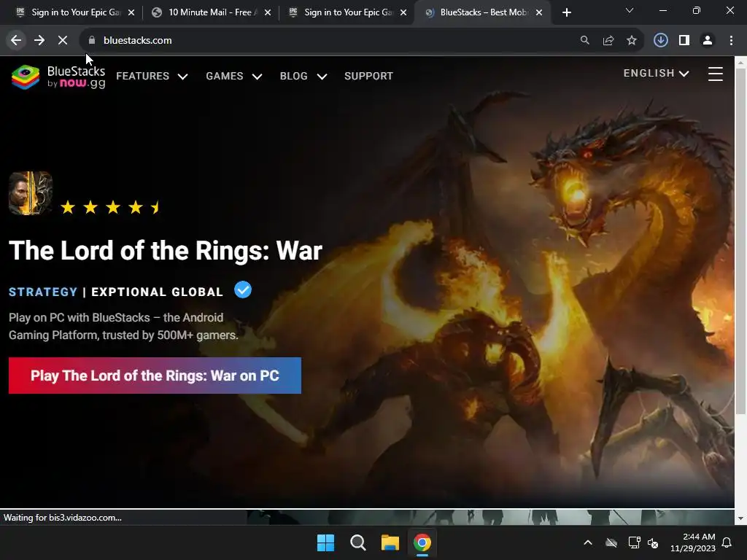This screenshot has height=560, width=747.
Task: Click the EXPTIONAL GLOBAL developer name
Action: pyautogui.click(x=158, y=292)
